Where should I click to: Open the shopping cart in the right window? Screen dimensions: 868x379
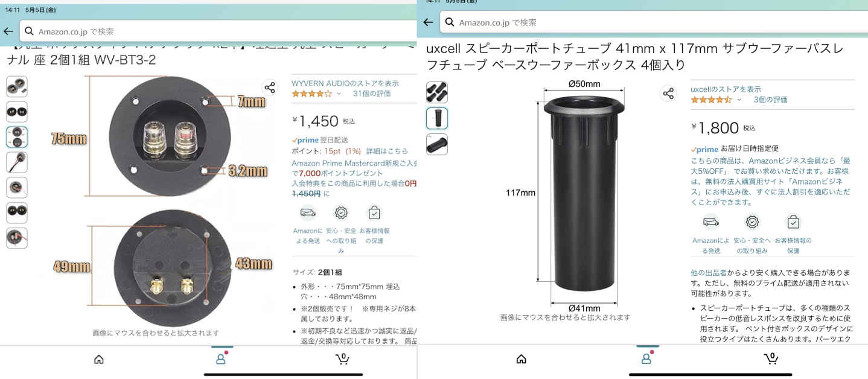click(x=771, y=358)
